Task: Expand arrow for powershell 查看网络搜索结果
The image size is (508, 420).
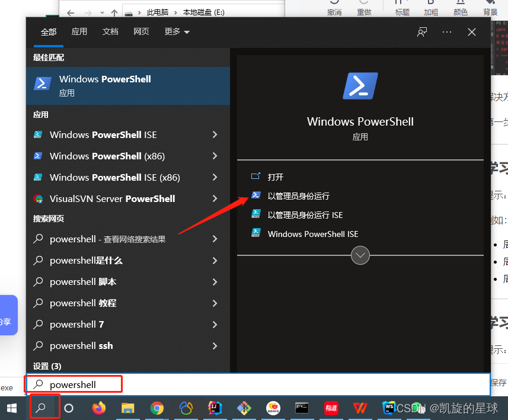Action: 215,239
